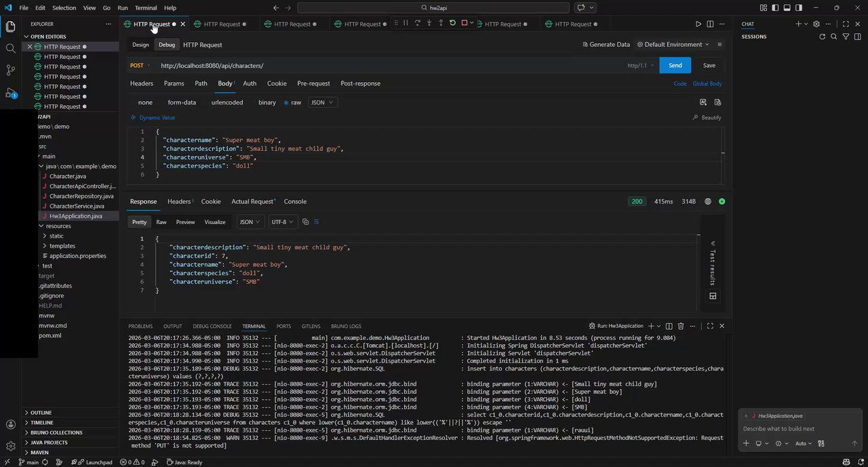The width and height of the screenshot is (868, 467).
Task: Expand the Default Environment selector
Action: click(x=673, y=45)
